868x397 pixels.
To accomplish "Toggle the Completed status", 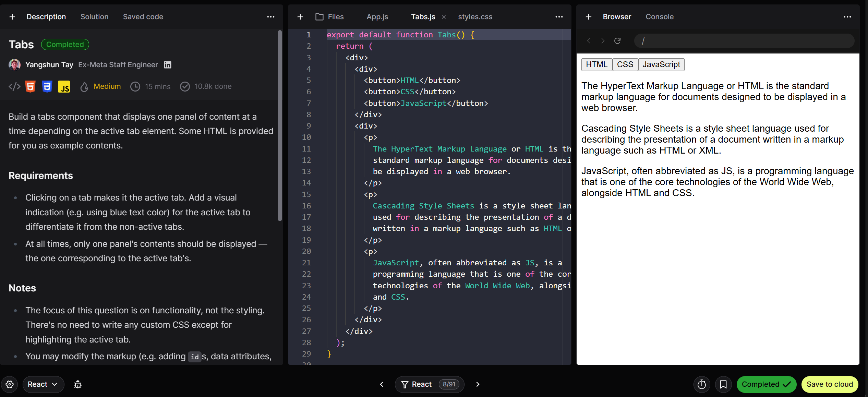I will [767, 384].
